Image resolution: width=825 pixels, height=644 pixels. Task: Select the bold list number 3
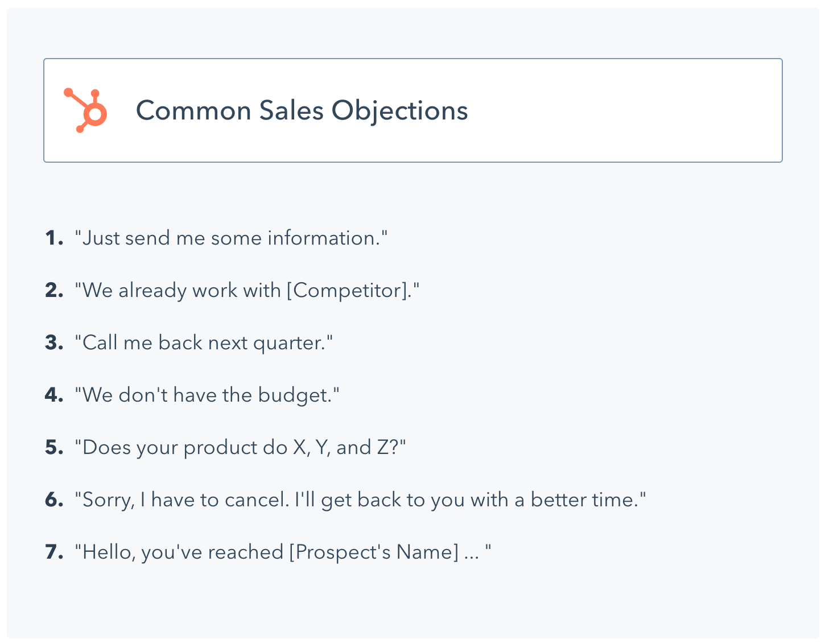[53, 342]
